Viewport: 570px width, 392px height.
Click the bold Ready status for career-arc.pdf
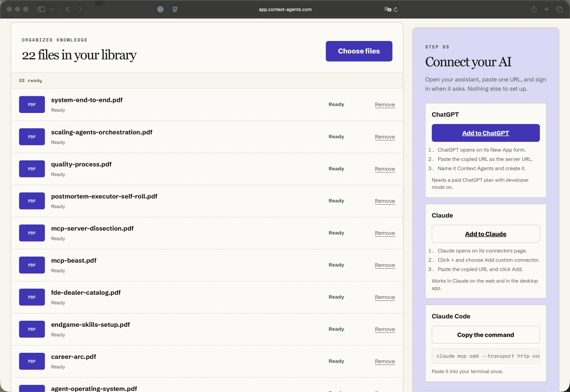[336, 361]
